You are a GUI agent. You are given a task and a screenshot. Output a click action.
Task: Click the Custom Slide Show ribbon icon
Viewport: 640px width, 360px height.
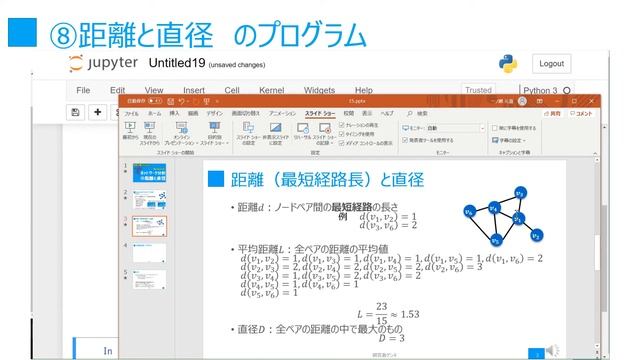pos(214,127)
